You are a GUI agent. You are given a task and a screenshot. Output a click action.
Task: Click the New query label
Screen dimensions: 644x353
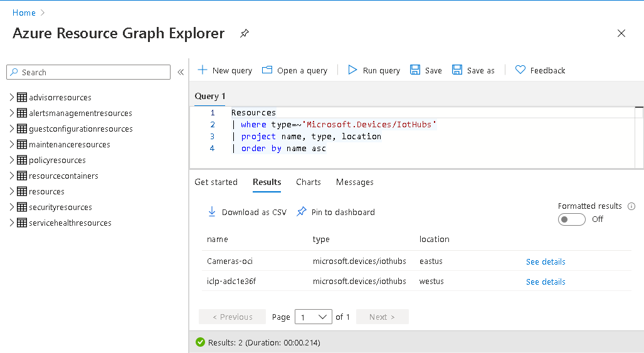tap(232, 71)
